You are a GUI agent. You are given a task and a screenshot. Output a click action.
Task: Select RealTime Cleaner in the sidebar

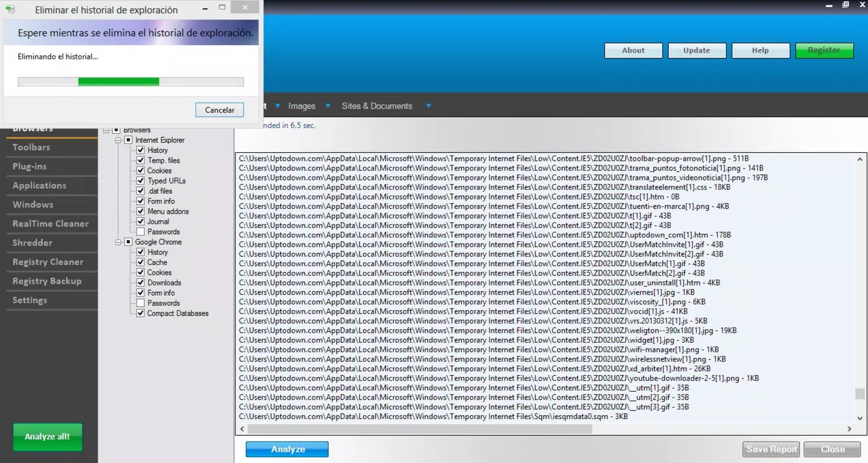[x=52, y=224]
